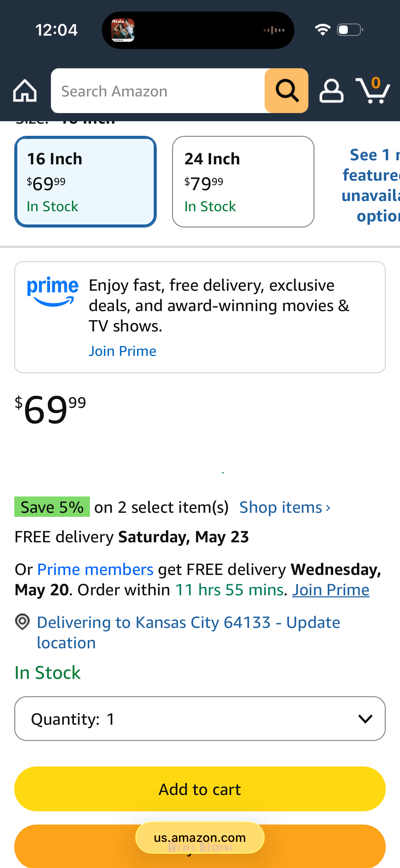Tap the Prime logo in banner
The height and width of the screenshot is (868, 400).
(53, 291)
